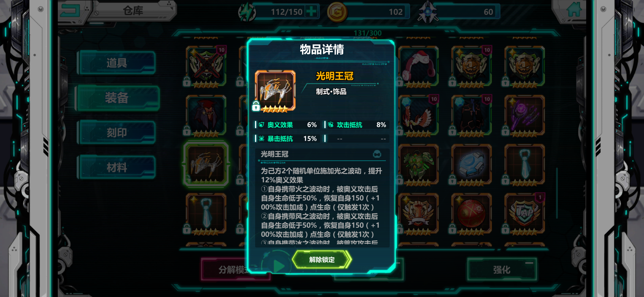Open the 道具 tab
This screenshot has width=644, height=297.
[x=116, y=63]
